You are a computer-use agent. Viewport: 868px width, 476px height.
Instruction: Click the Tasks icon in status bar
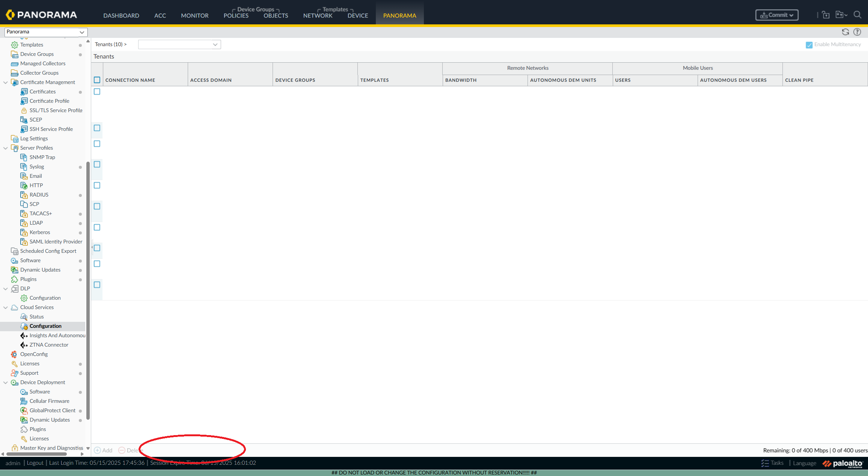pos(765,463)
